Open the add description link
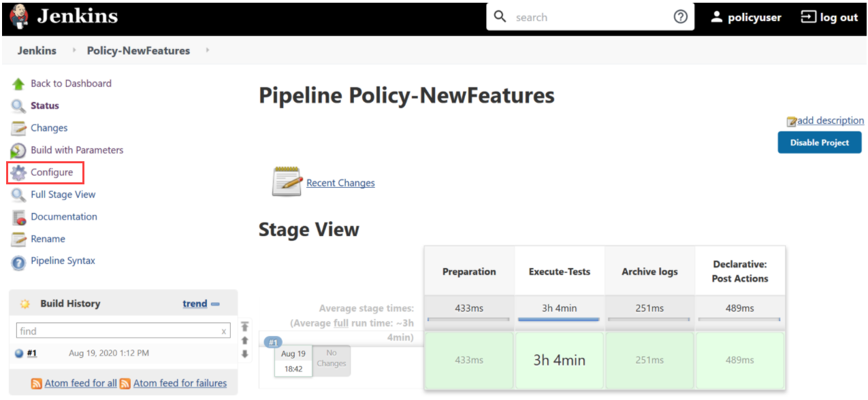 click(831, 120)
